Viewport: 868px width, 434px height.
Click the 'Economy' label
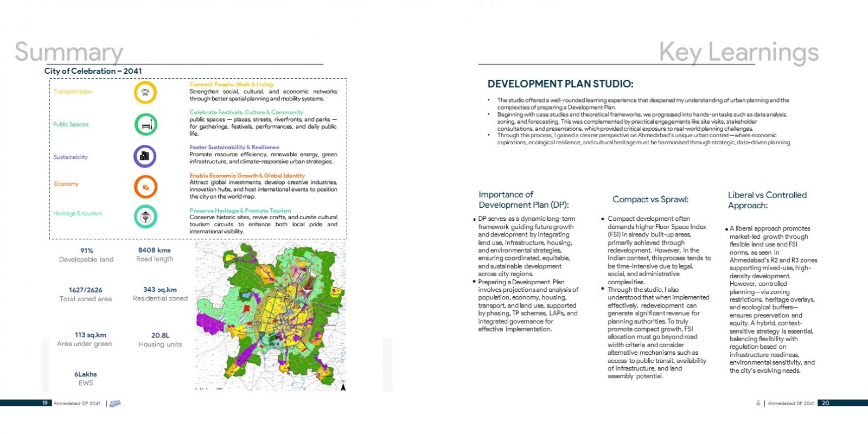(66, 184)
